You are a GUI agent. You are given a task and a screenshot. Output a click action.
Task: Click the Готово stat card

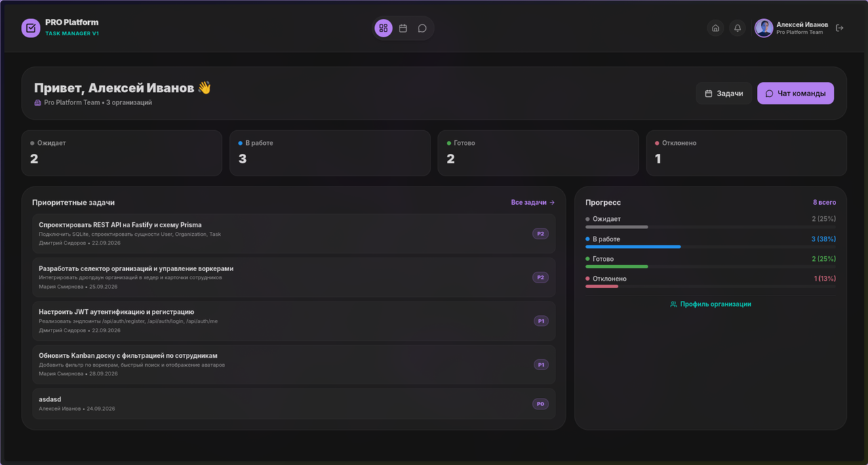(x=538, y=153)
